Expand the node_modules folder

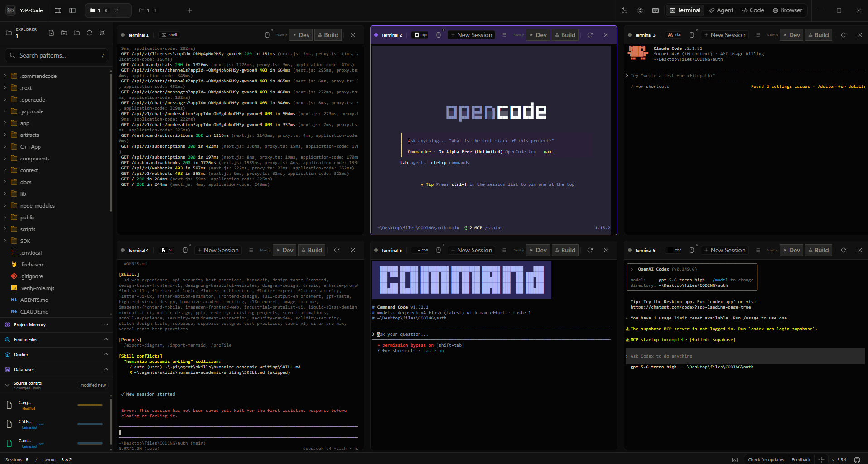[5, 206]
